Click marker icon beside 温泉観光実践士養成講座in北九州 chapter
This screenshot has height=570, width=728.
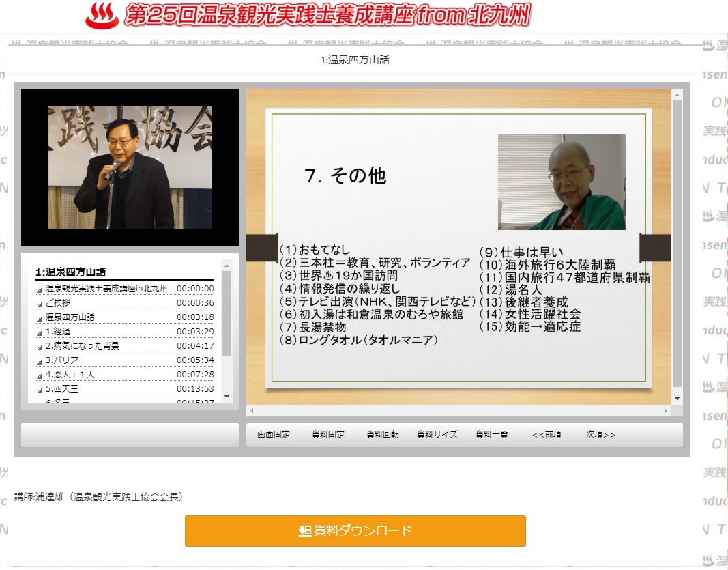pyautogui.click(x=40, y=290)
